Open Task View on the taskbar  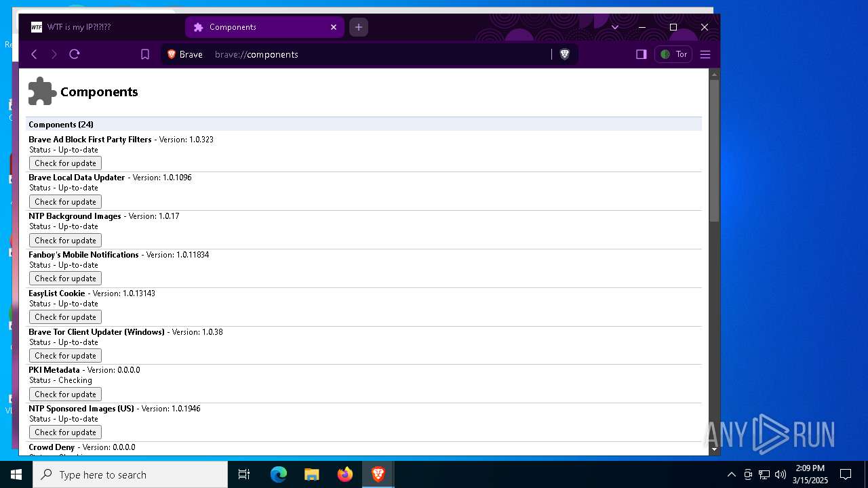(x=244, y=474)
